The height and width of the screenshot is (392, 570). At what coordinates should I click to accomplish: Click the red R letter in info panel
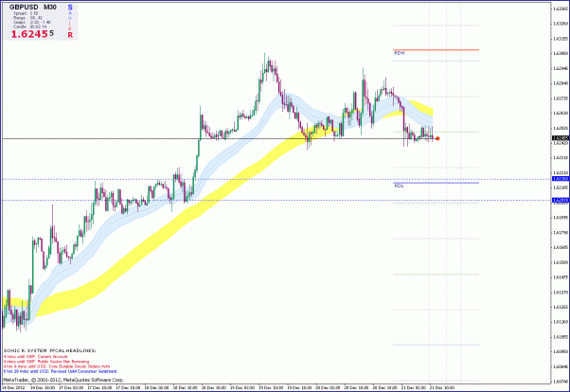tap(70, 35)
